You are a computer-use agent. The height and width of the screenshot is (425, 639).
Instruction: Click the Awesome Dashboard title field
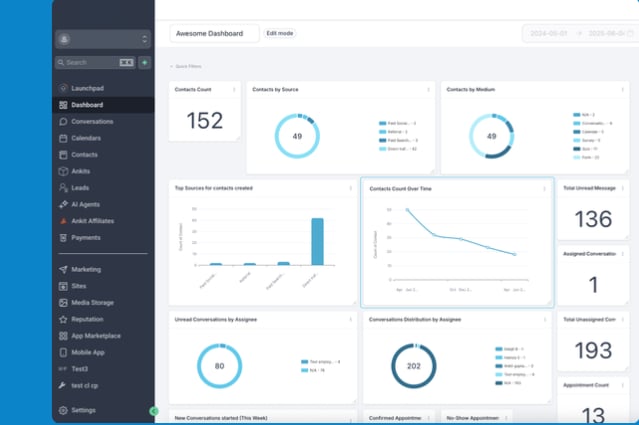[x=214, y=33]
